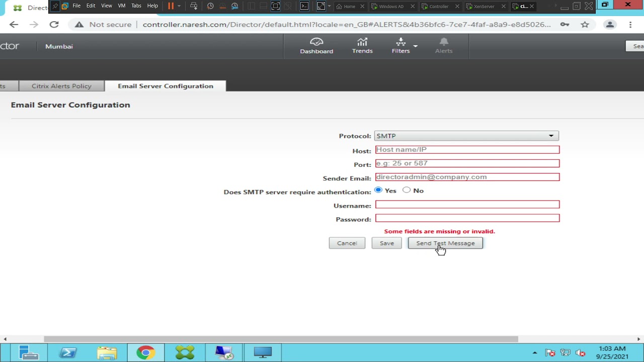This screenshot has width=644, height=362.
Task: Open the power options dropdown arrow
Action: pyautogui.click(x=179, y=6)
